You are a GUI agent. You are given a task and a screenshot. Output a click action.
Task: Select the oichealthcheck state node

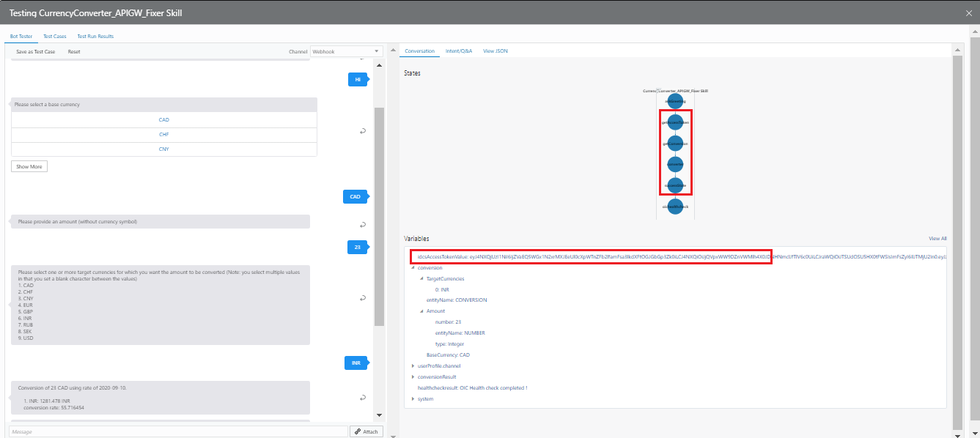[675, 207]
